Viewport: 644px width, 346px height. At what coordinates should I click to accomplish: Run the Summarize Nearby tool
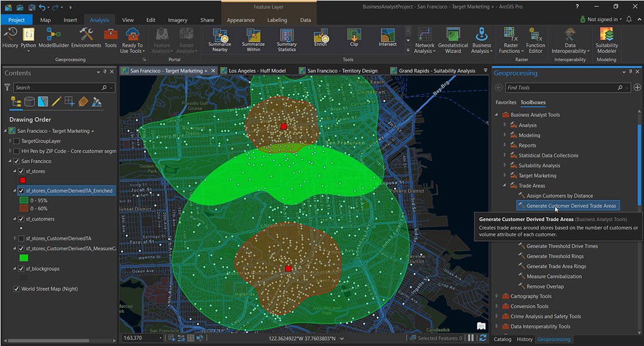219,41
